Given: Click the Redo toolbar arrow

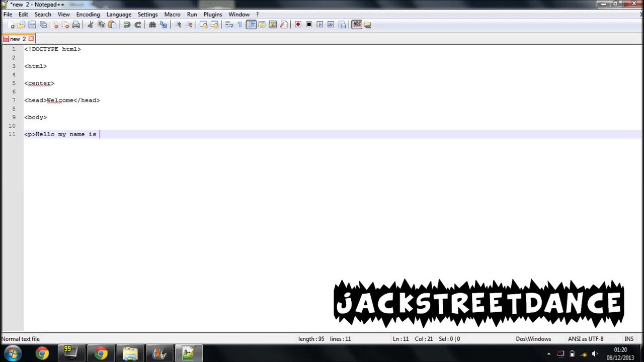Looking at the screenshot, I should point(138,25).
